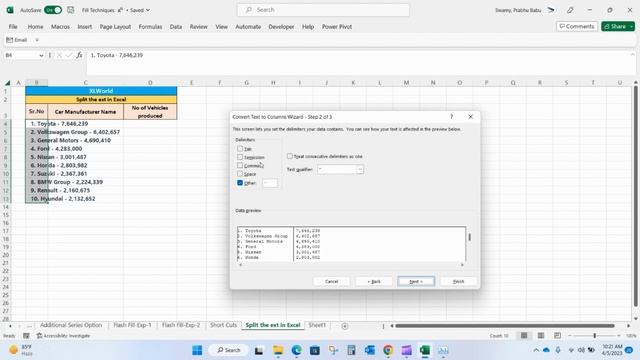Click the Back button in wizard
The height and width of the screenshot is (360, 640).
374,281
